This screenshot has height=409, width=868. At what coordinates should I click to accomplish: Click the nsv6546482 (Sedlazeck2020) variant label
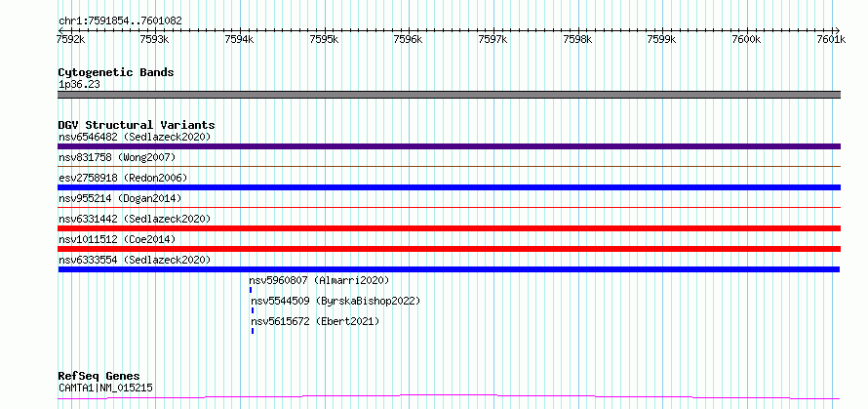click(x=135, y=137)
